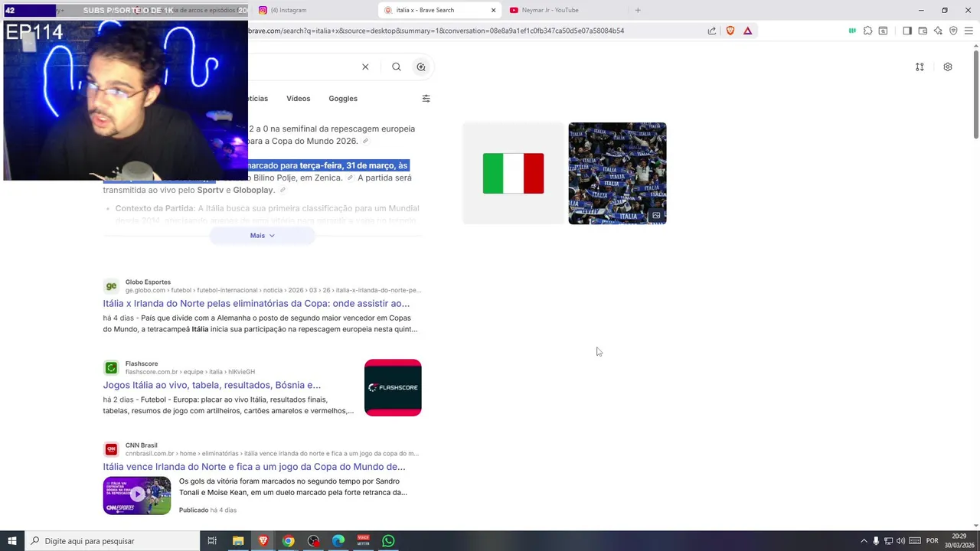The image size is (980, 551).
Task: Open OBS Studio from the taskbar
Action: tap(313, 541)
